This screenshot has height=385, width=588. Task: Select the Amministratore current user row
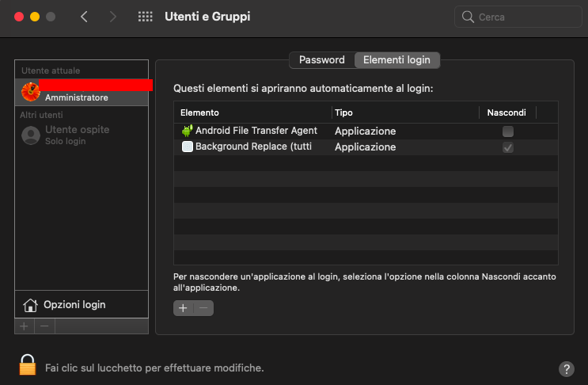click(x=82, y=93)
